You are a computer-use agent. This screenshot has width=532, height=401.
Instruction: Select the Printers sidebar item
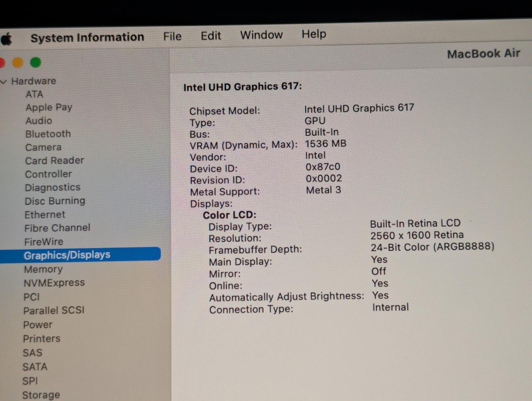coord(42,339)
